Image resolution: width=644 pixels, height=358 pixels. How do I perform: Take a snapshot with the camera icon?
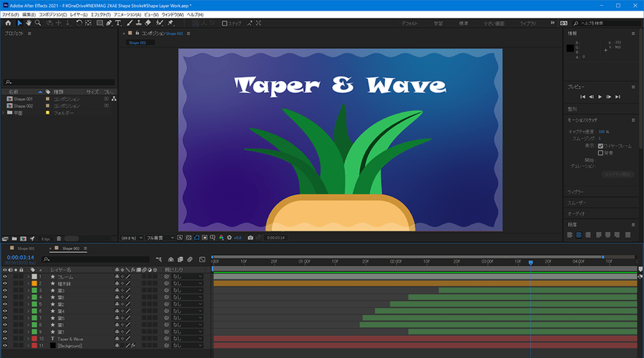tap(250, 237)
